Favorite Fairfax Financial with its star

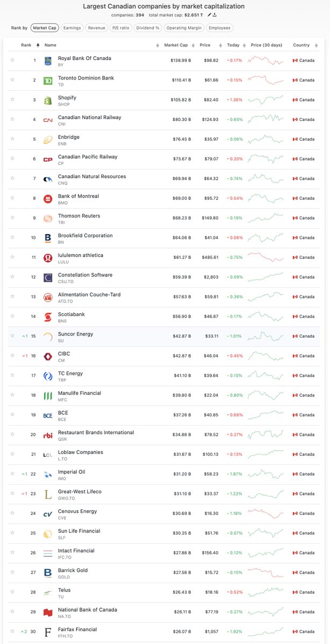tap(12, 632)
